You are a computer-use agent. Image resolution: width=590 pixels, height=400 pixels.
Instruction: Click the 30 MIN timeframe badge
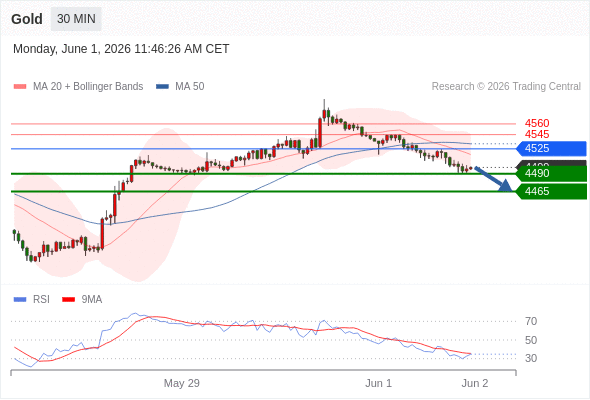click(x=76, y=18)
